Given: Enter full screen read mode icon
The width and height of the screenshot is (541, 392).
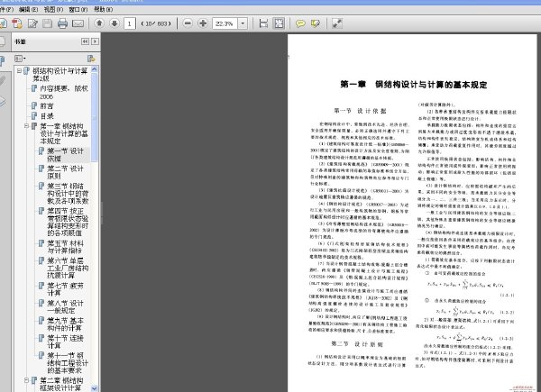Looking at the screenshot, I should click(x=336, y=23).
